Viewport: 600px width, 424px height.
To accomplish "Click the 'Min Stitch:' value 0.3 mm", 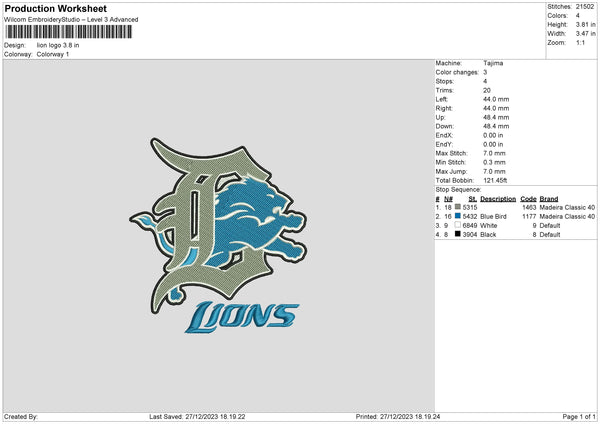I will coord(494,162).
